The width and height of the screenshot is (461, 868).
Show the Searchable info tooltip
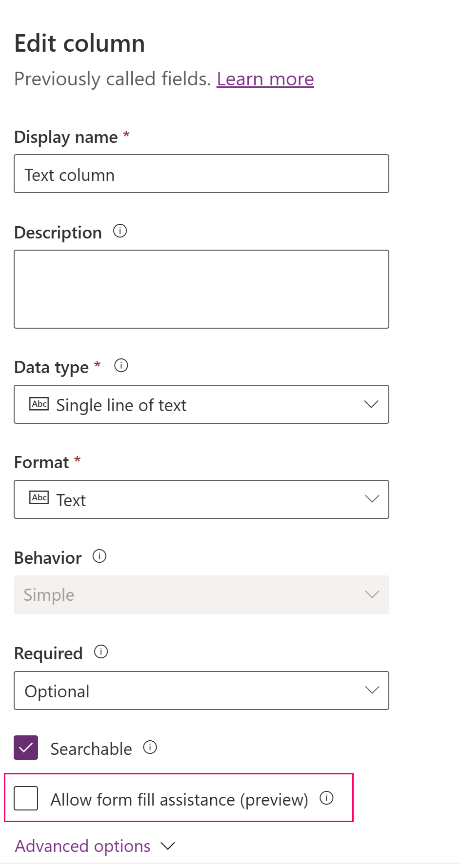(x=151, y=748)
